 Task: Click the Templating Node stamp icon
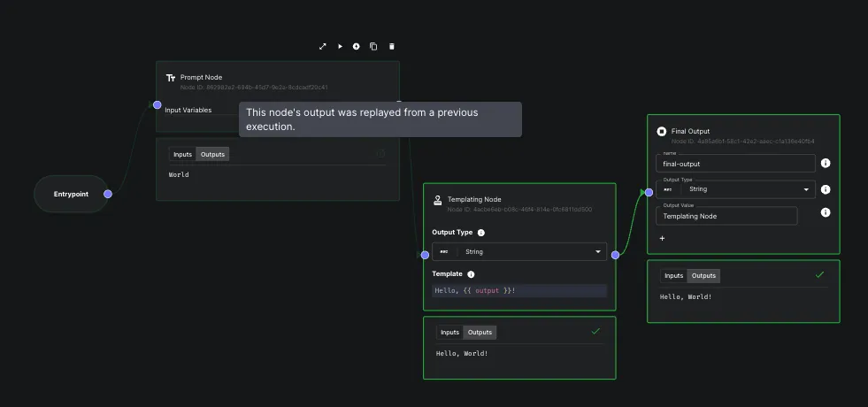point(438,200)
